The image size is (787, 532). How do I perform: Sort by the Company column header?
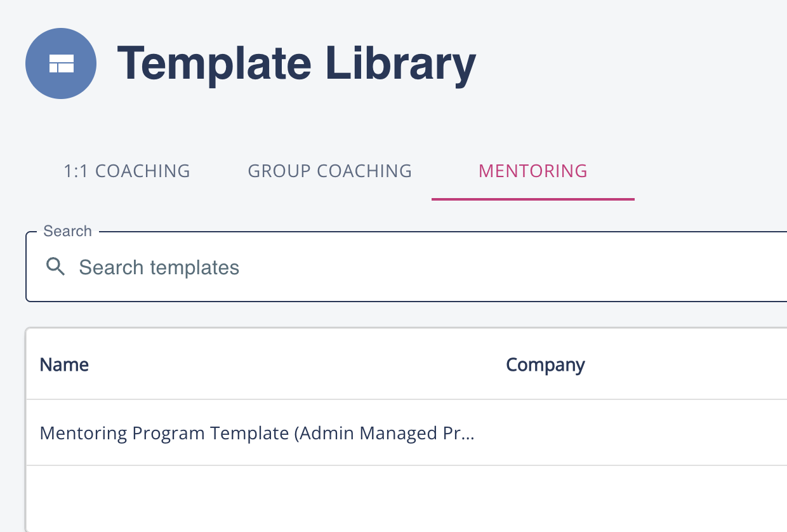545,364
